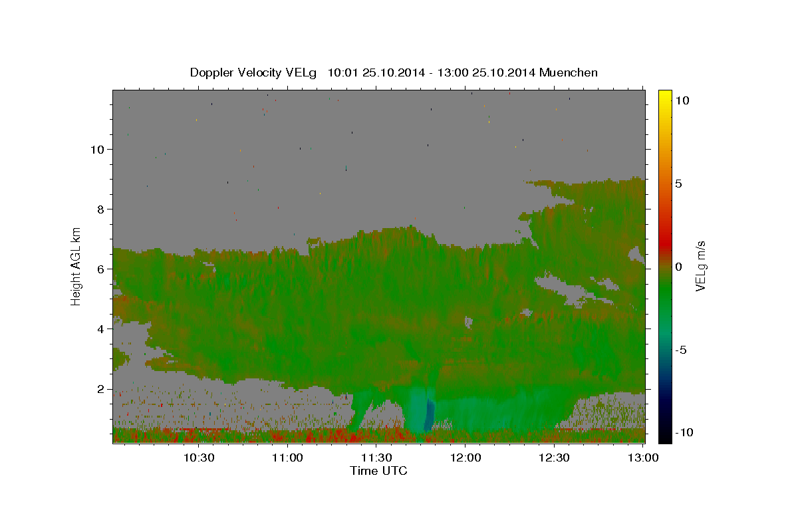Click the 'Muenchen' station name in the title
Viewport: 798px width, 532px height.
point(569,73)
